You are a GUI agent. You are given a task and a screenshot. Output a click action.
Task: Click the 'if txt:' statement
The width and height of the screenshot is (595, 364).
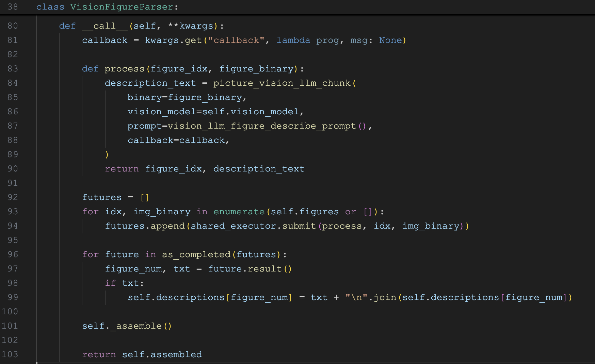click(x=125, y=283)
